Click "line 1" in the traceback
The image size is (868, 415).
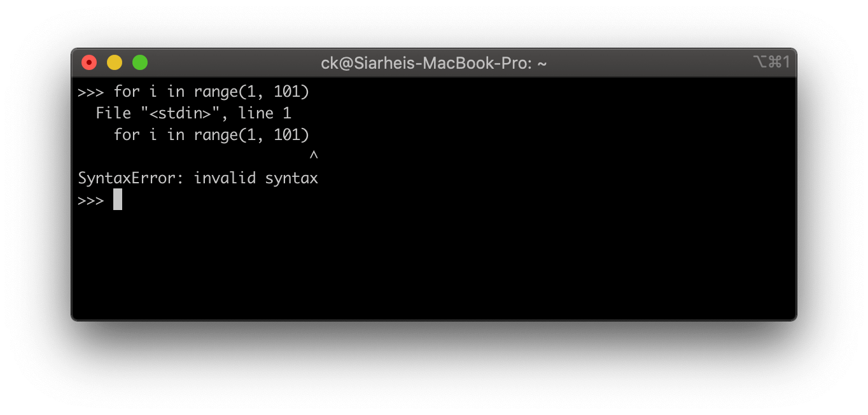point(265,113)
